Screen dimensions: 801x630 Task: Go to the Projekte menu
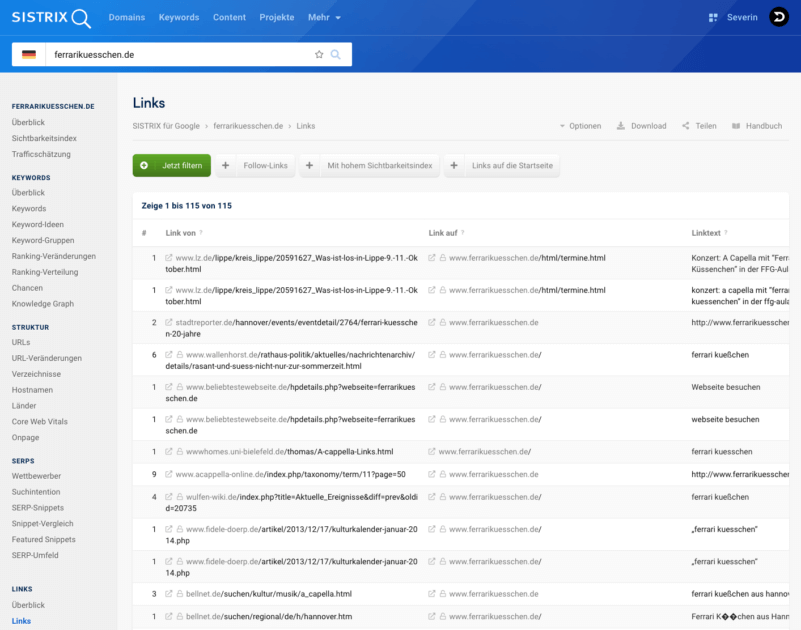coord(277,18)
